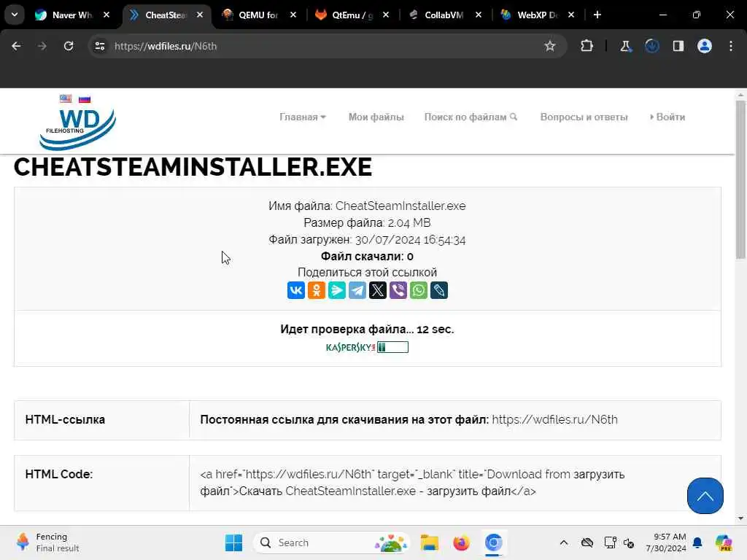Open the Мои файлы page

376,117
